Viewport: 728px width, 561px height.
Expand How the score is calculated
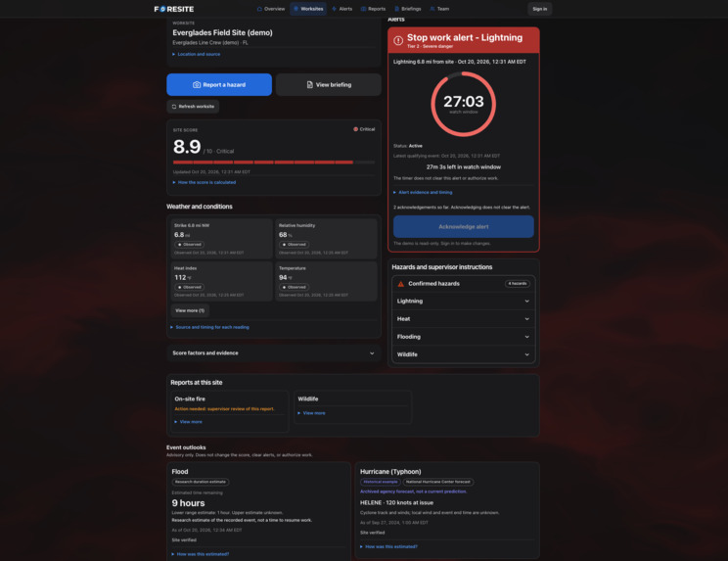[x=205, y=182]
